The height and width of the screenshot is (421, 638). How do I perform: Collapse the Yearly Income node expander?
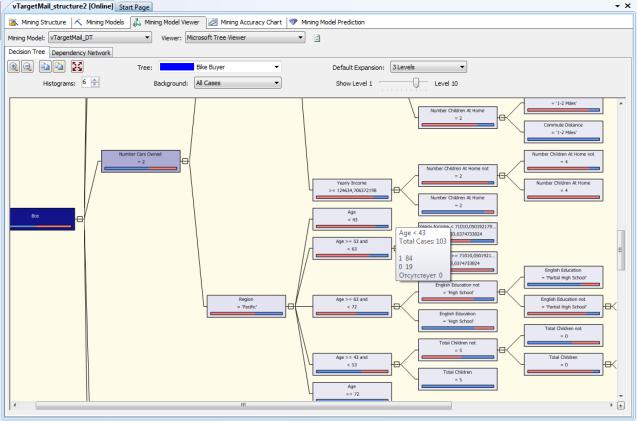pos(397,190)
